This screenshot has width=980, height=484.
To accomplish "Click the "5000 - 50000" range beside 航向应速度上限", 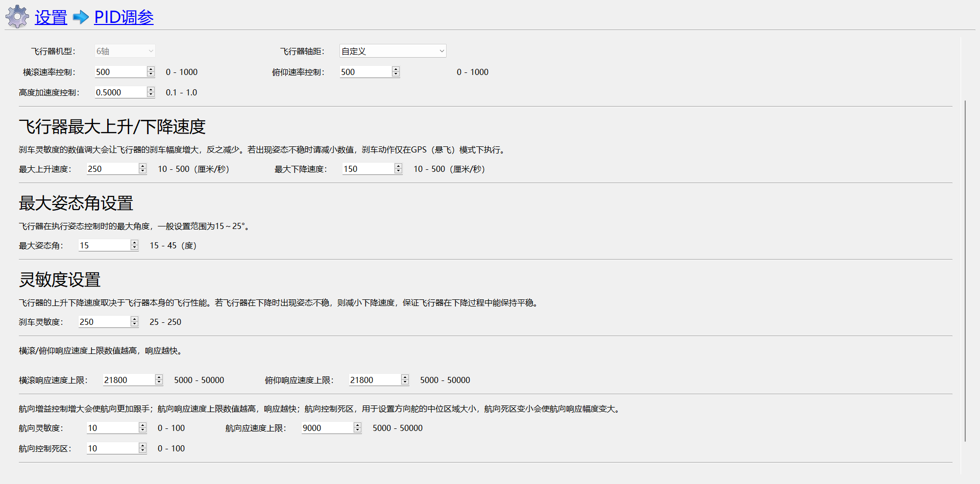I will (x=398, y=428).
